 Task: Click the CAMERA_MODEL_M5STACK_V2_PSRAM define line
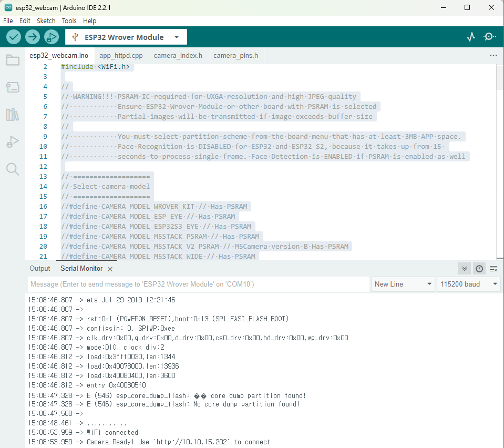(x=205, y=246)
